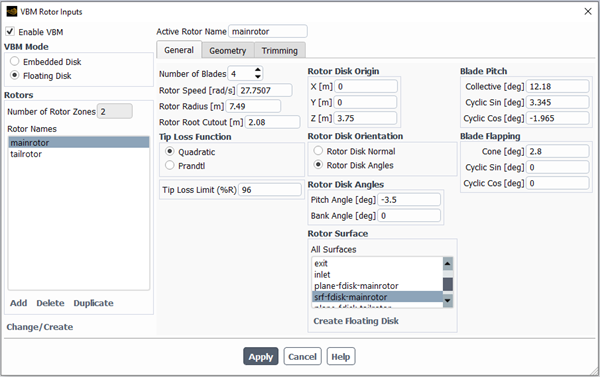Uncheck the Enable VBM checkbox
The width and height of the screenshot is (600, 377).
pyautogui.click(x=10, y=31)
